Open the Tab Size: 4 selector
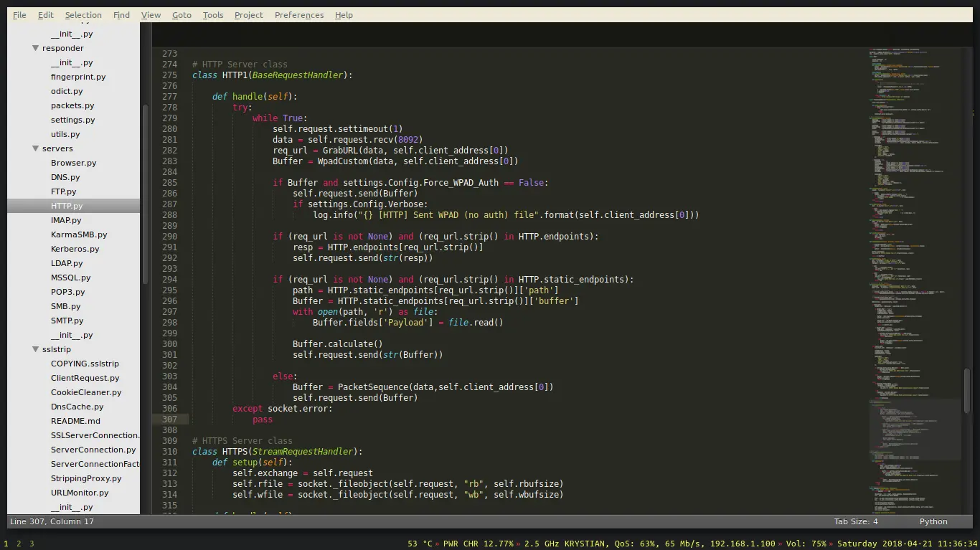The width and height of the screenshot is (980, 550). (x=855, y=521)
